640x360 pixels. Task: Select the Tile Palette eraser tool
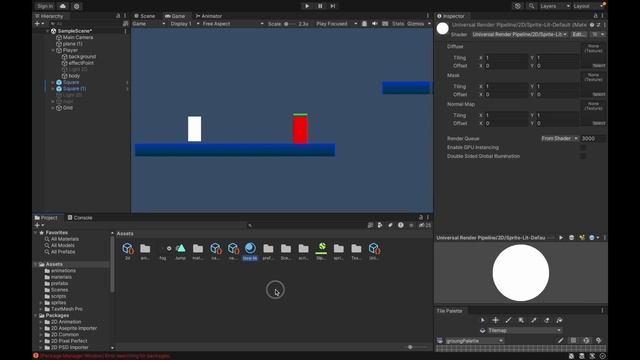tap(547, 320)
